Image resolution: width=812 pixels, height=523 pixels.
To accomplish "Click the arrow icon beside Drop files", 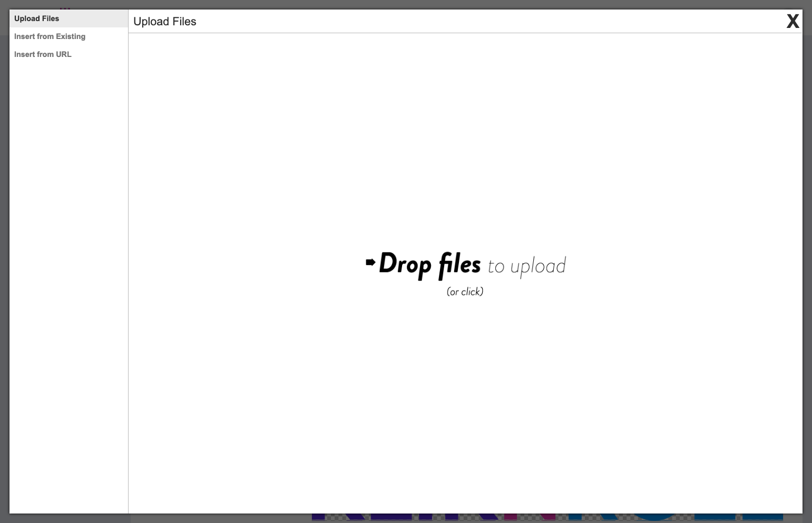I will point(370,262).
